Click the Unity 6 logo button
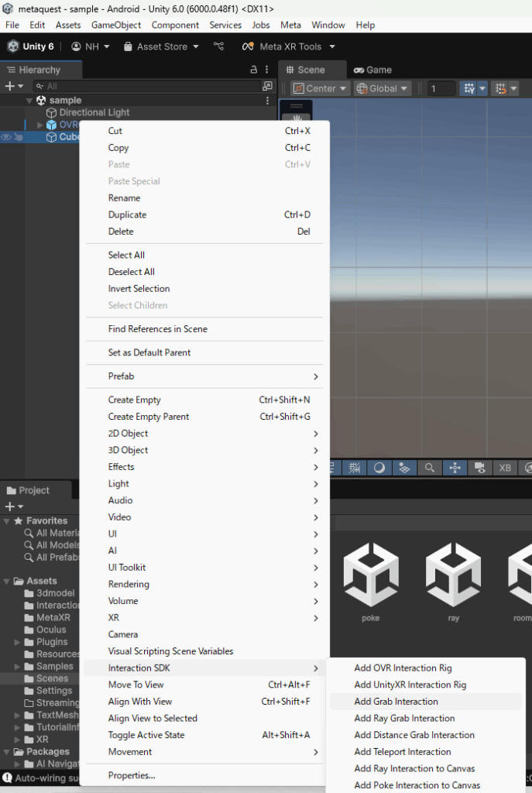The width and height of the screenshot is (532, 793). (x=30, y=46)
